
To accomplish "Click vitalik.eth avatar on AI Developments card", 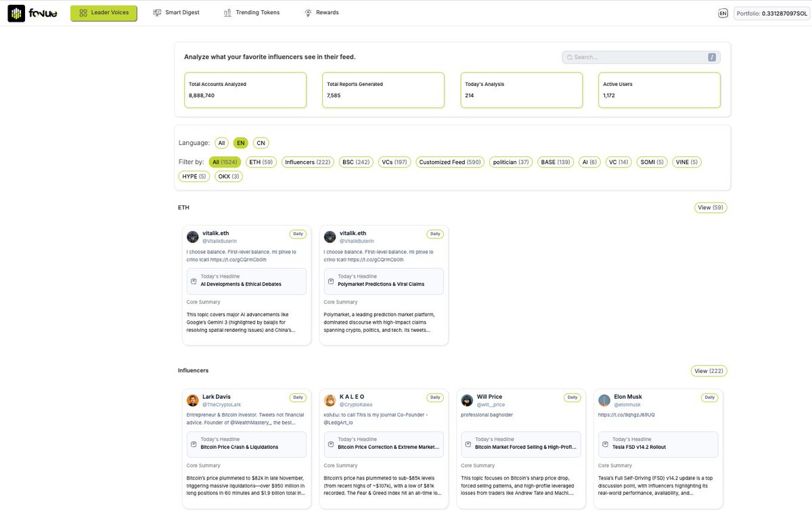I will [x=193, y=236].
